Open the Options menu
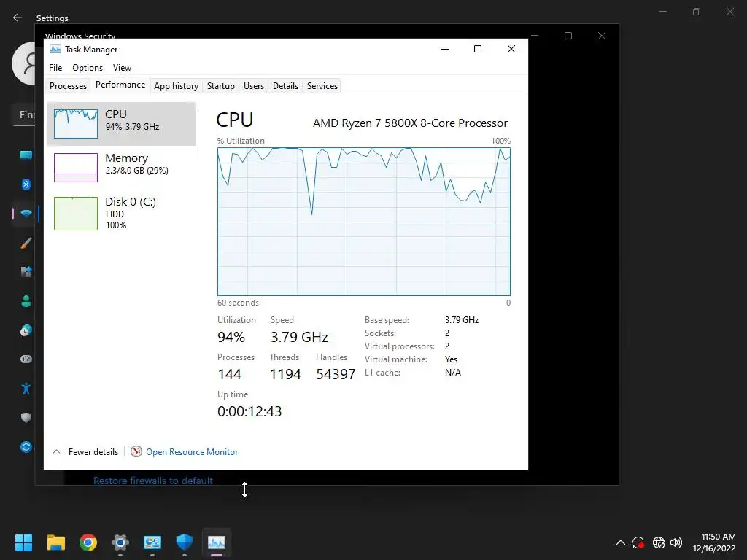This screenshot has height=560, width=747. (x=88, y=68)
